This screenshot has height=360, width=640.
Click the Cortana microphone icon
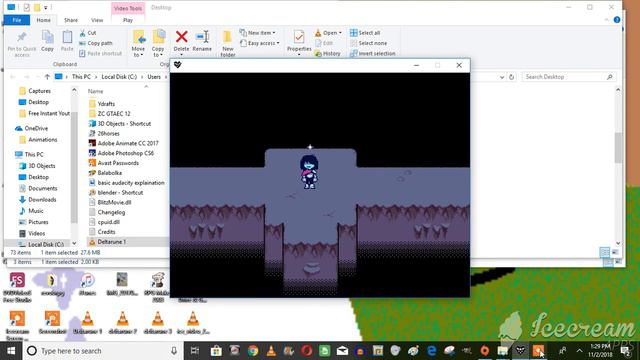(x=174, y=351)
